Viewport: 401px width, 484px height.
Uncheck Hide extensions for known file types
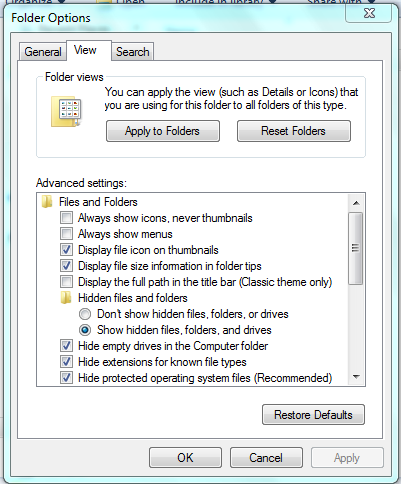pos(66,362)
